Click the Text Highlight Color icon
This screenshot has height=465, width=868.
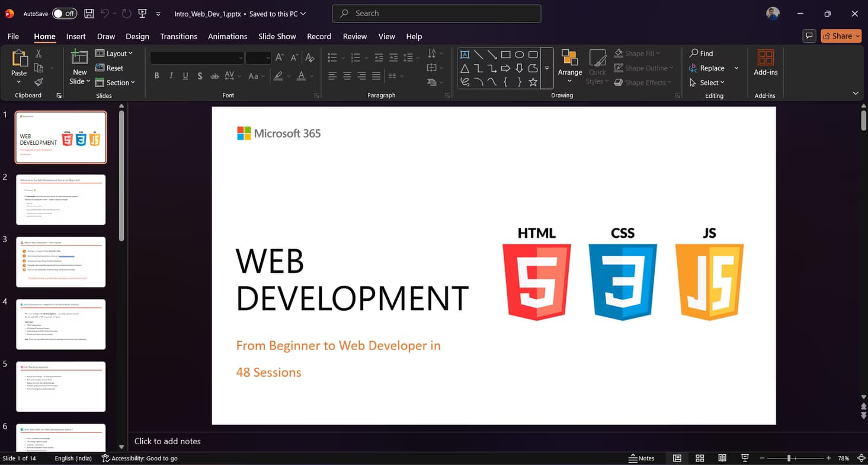pyautogui.click(x=278, y=75)
